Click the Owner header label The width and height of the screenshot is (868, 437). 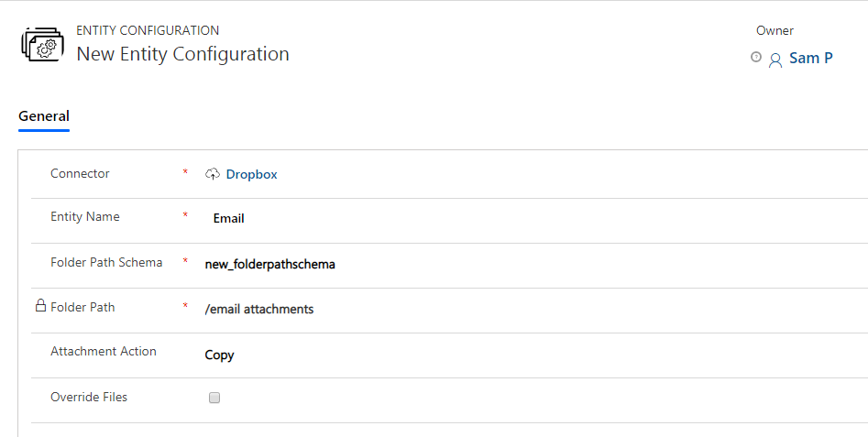[775, 31]
